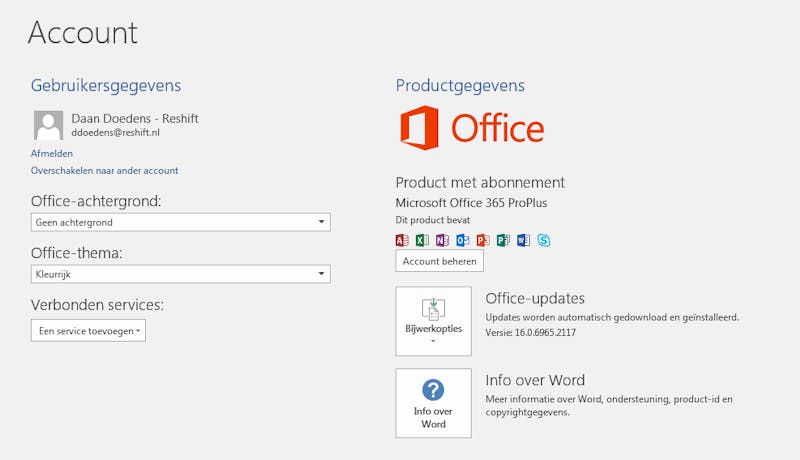Click Microsoft Office 365 ProPlus text
This screenshot has width=800, height=460.
click(471, 203)
